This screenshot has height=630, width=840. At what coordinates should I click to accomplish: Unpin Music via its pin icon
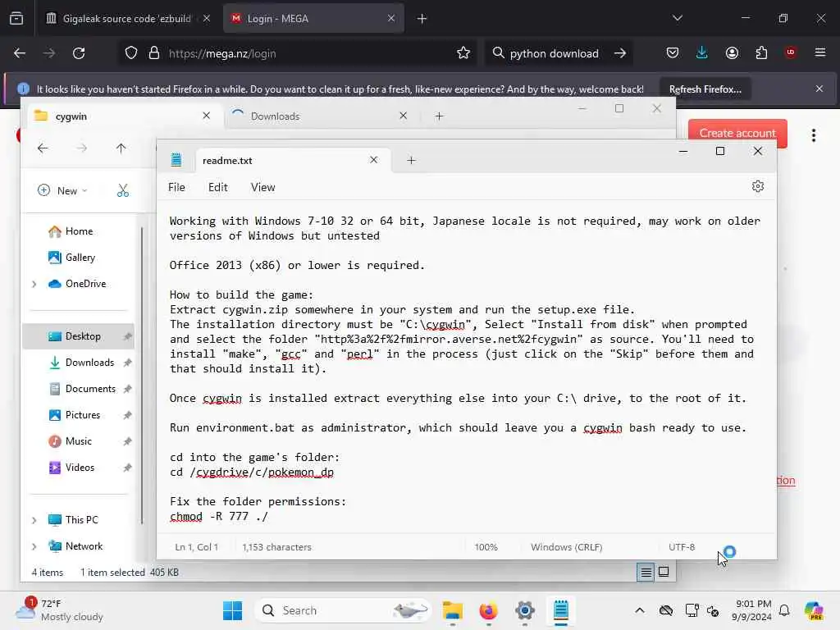(127, 441)
